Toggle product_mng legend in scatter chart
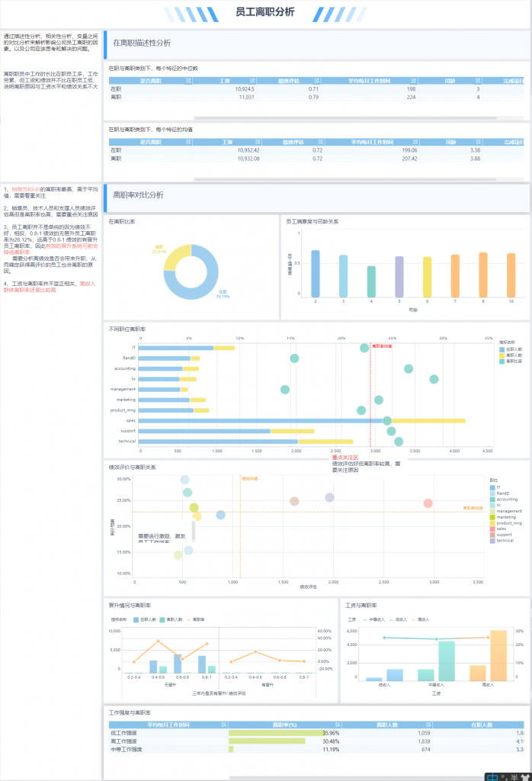The width and height of the screenshot is (532, 781). click(505, 523)
